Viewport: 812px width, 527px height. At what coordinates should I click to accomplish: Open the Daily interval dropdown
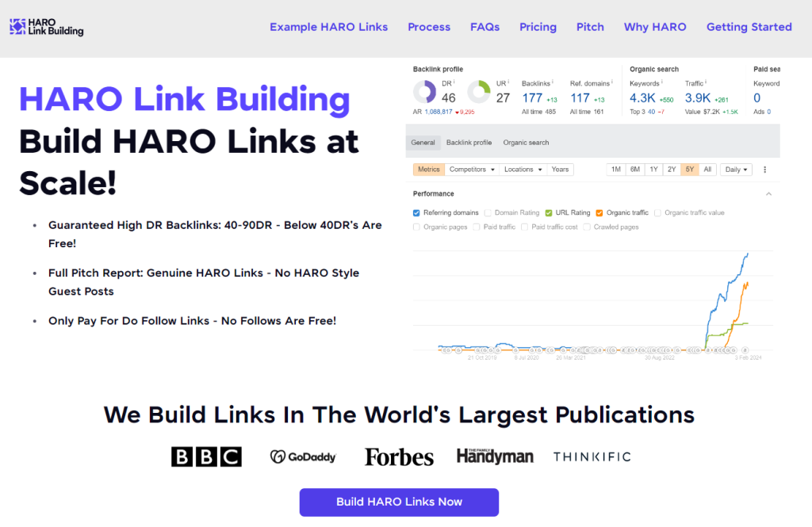(736, 170)
